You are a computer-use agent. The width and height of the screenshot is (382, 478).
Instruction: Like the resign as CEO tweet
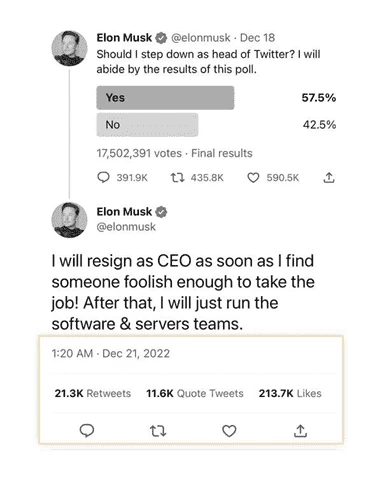229,431
